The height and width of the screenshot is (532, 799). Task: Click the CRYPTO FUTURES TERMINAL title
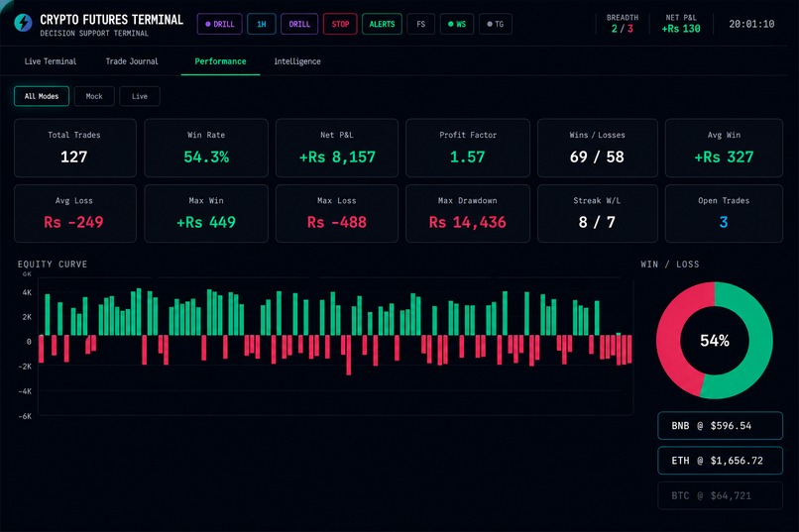[112, 20]
